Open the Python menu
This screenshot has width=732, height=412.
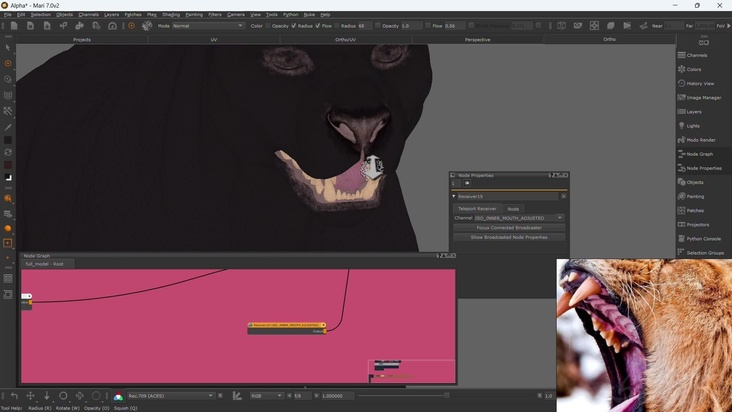pyautogui.click(x=290, y=14)
